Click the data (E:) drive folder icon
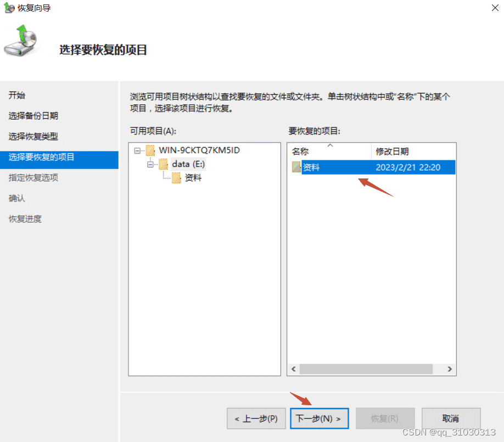 (163, 164)
